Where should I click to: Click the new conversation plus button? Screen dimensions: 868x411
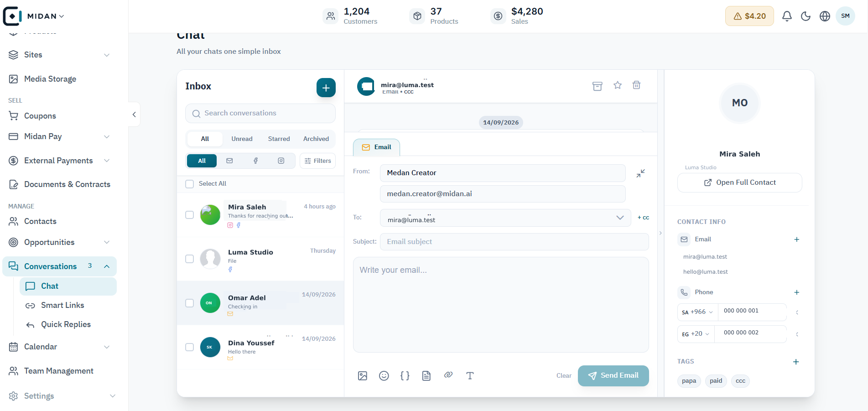[x=326, y=88]
